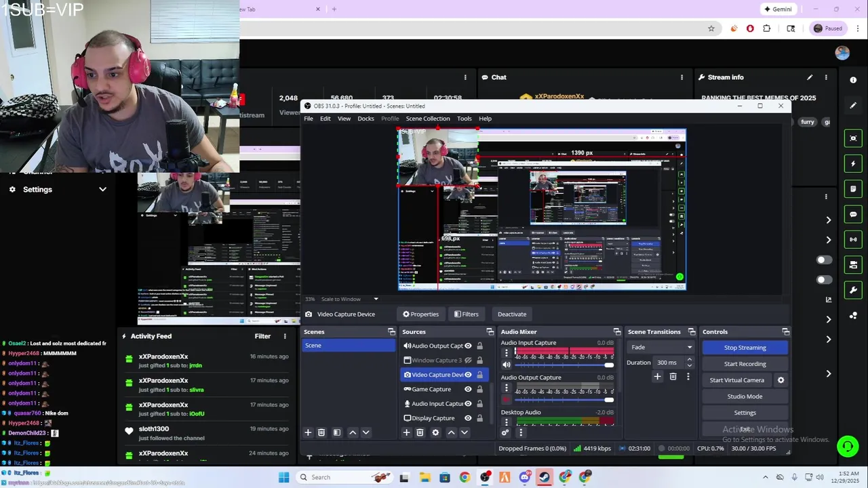Click Start Virtual Camera button
Viewport: 868px width, 488px height.
pyautogui.click(x=736, y=380)
